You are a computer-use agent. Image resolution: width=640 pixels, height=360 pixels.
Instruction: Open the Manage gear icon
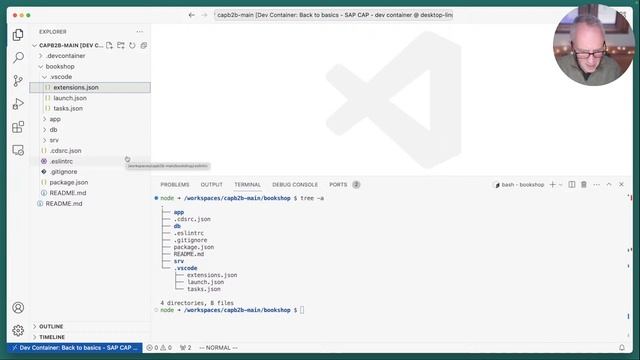(18, 330)
